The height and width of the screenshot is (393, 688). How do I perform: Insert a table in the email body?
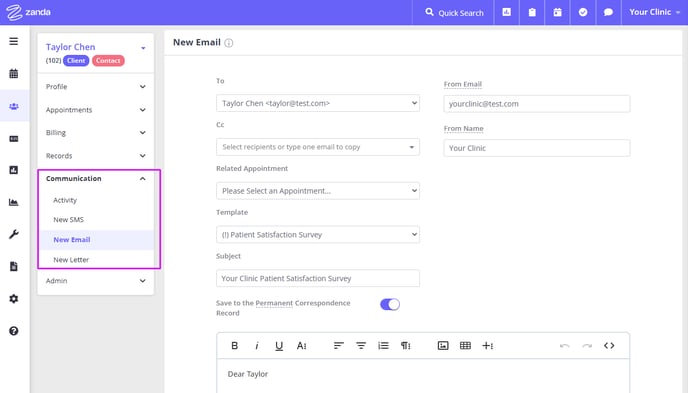tap(465, 346)
